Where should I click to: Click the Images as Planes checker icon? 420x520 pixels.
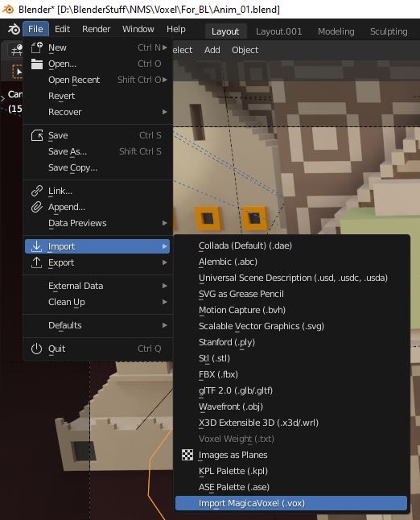point(187,455)
